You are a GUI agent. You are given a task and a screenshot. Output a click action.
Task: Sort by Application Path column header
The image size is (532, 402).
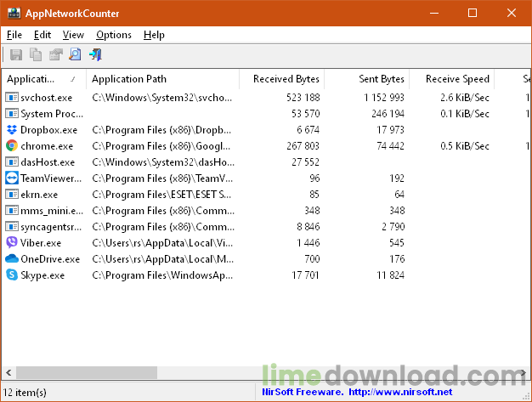point(163,79)
